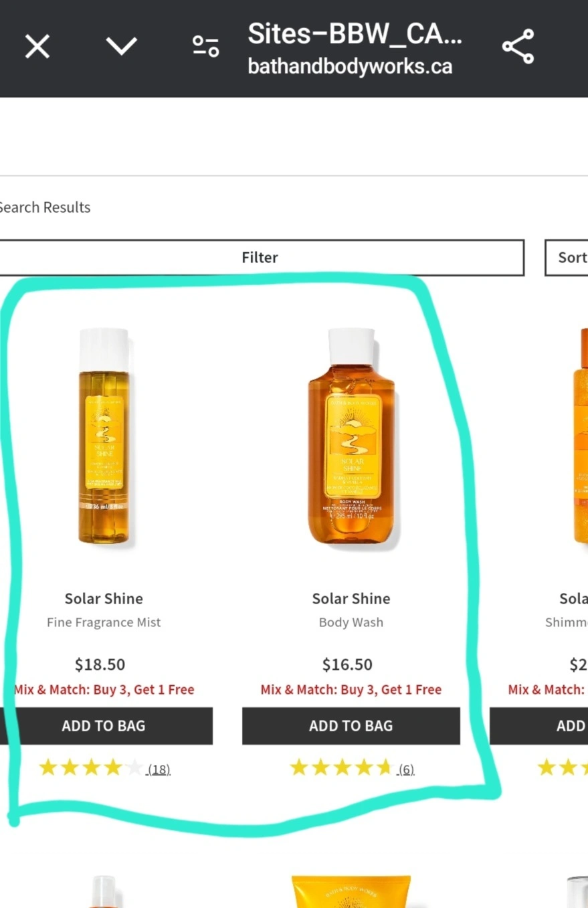This screenshot has height=908, width=588.
Task: Click the Fragrance Mist star rating
Action: [90, 767]
